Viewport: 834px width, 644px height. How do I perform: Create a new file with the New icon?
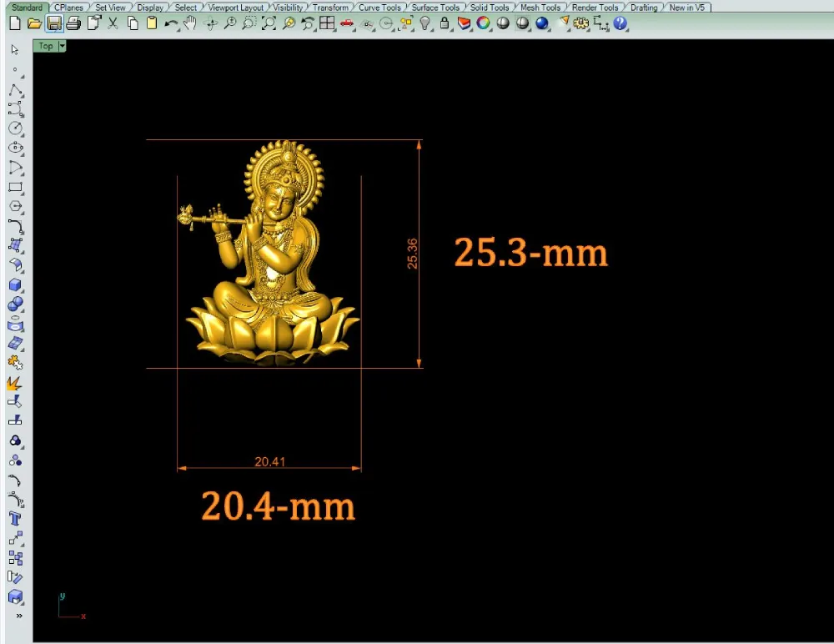[x=15, y=23]
